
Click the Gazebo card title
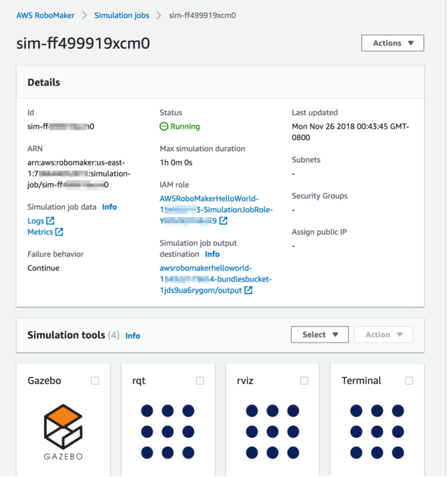(44, 380)
